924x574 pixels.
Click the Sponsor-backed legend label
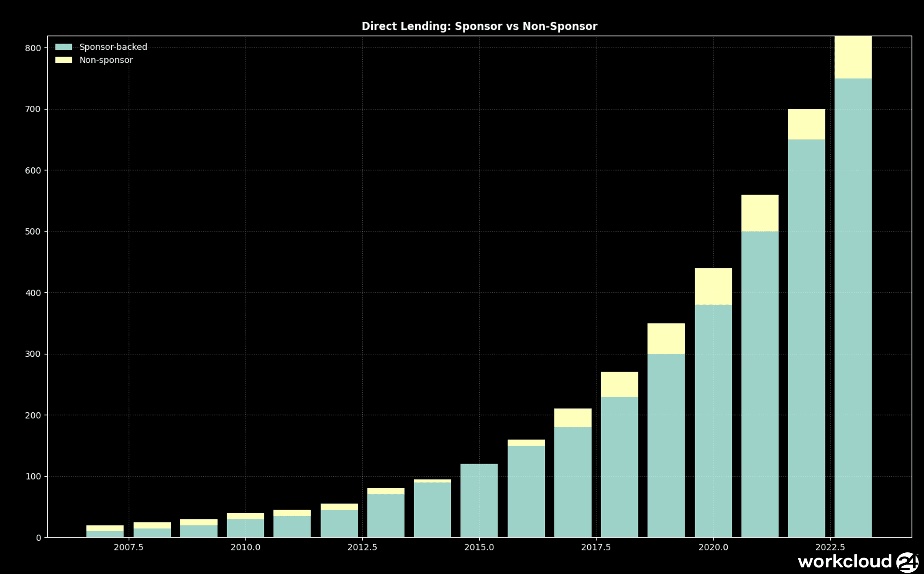113,47
